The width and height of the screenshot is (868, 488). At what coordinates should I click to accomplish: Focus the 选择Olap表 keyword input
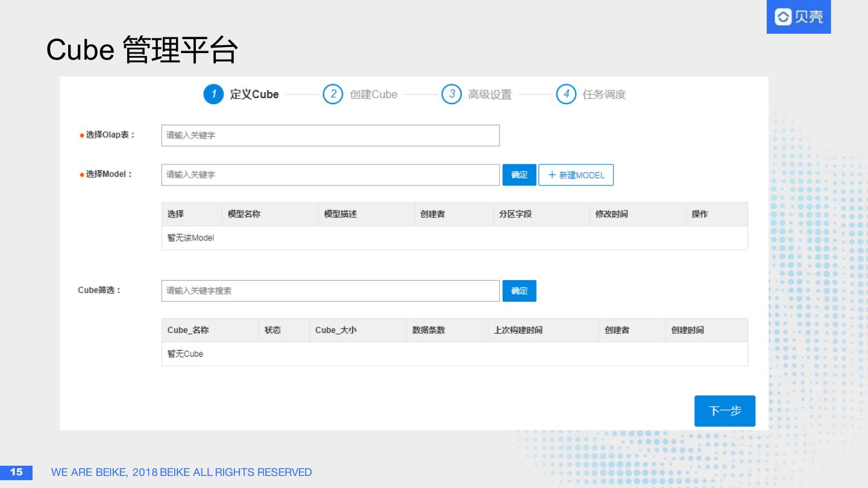tap(330, 136)
